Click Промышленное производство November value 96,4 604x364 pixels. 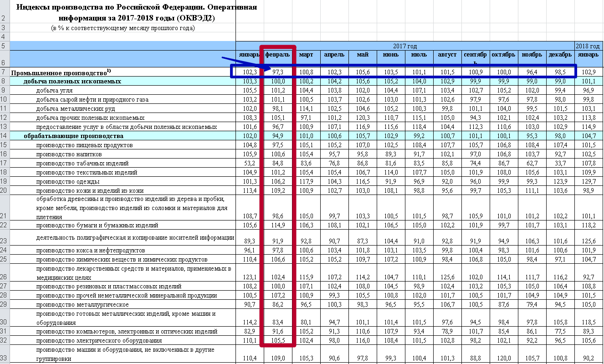tap(532, 72)
